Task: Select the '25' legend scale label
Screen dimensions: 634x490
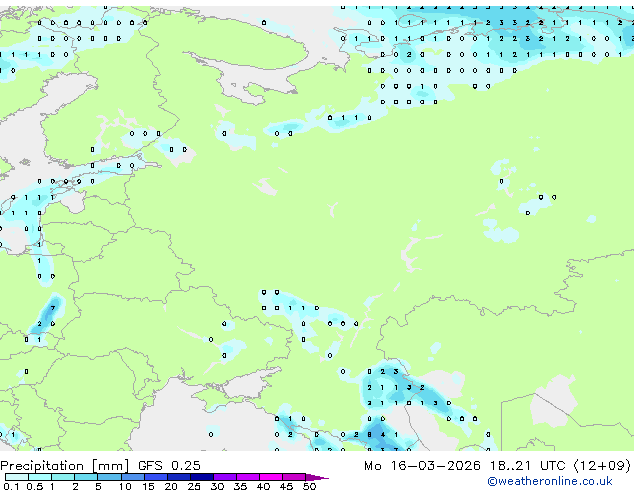Action: point(194,486)
